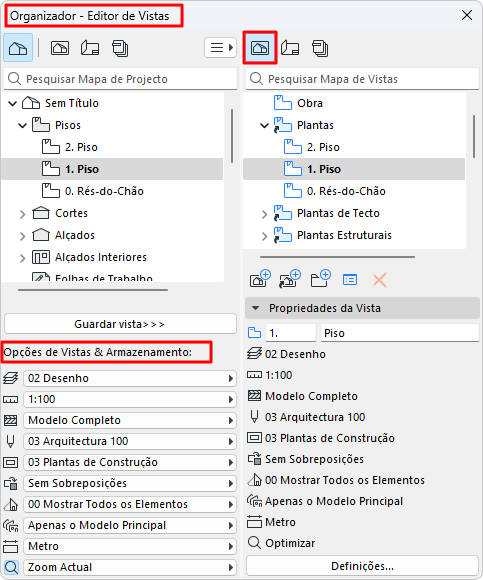This screenshot has height=580, width=483.
Task: Expand the Alçados Interiores folder
Action: pos(23,257)
